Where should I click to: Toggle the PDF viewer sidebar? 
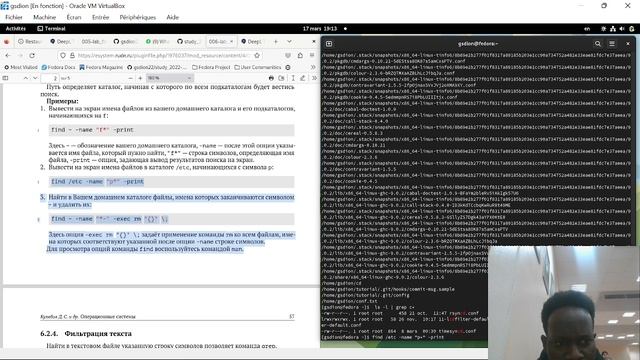point(5,78)
